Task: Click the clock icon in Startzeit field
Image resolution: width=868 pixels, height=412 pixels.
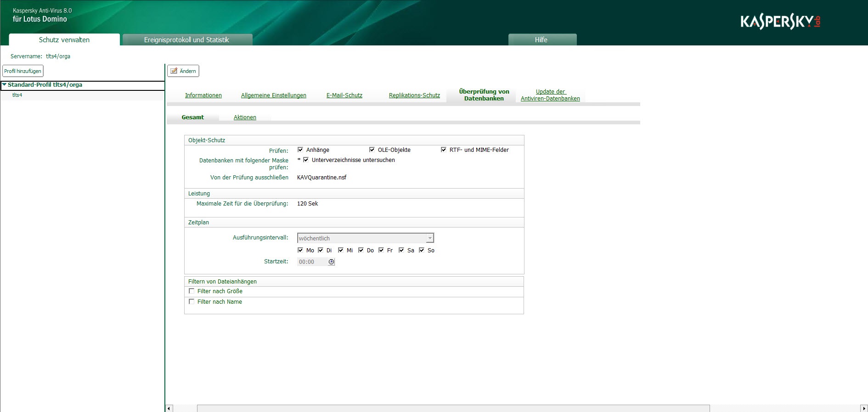Action: pyautogui.click(x=331, y=262)
